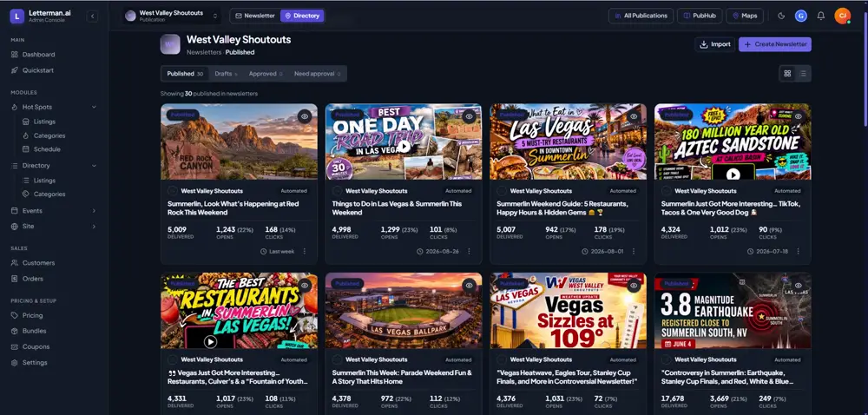Switch to grid view
The width and height of the screenshot is (868, 415).
tap(788, 74)
